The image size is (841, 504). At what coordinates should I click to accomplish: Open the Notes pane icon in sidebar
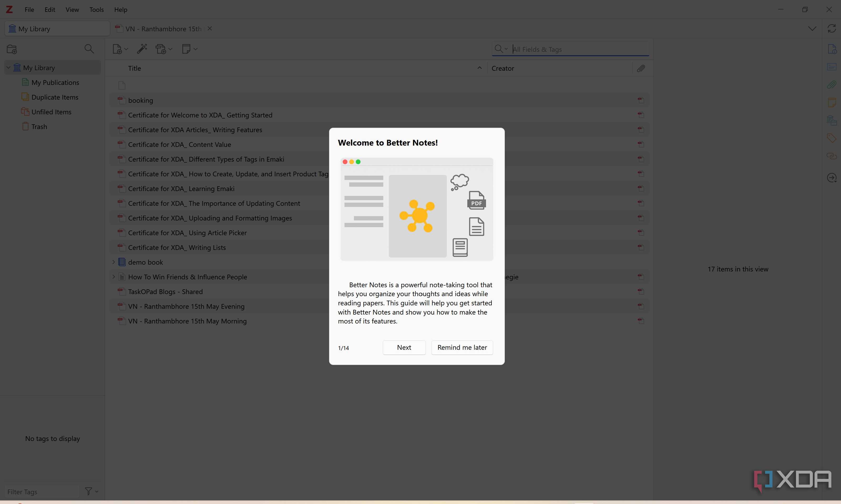[832, 102]
